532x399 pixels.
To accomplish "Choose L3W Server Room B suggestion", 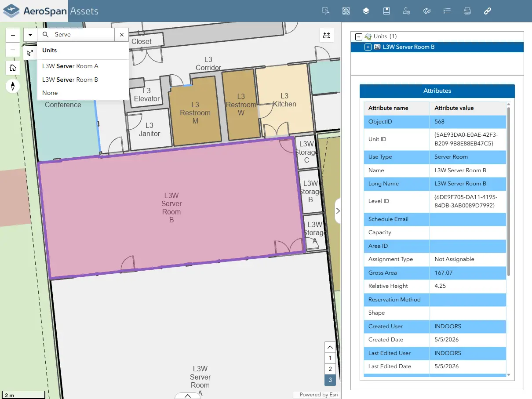I will pos(83,80).
